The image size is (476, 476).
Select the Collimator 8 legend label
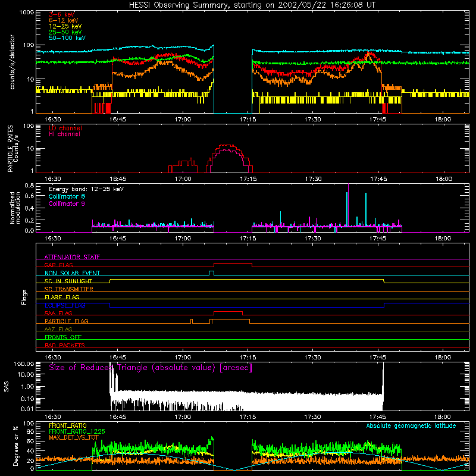click(x=67, y=196)
